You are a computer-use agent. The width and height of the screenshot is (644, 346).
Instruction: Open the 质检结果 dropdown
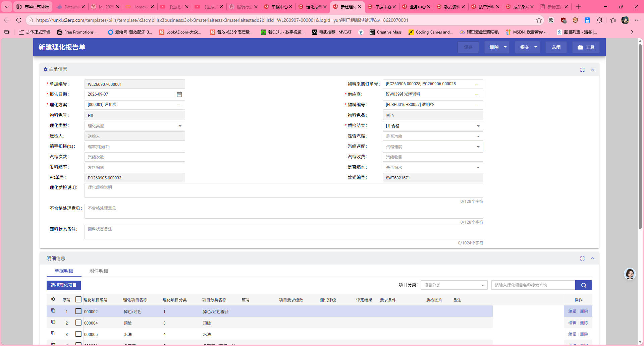tap(433, 126)
